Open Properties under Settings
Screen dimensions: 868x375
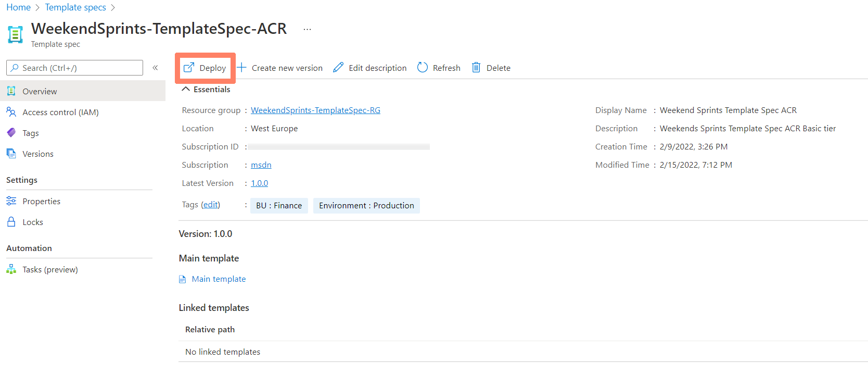[x=41, y=201]
